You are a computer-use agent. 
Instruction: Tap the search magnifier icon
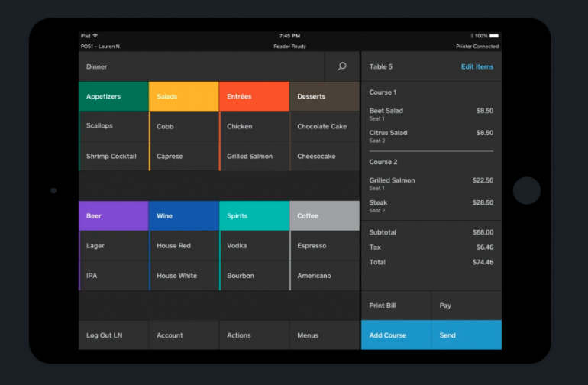click(341, 66)
